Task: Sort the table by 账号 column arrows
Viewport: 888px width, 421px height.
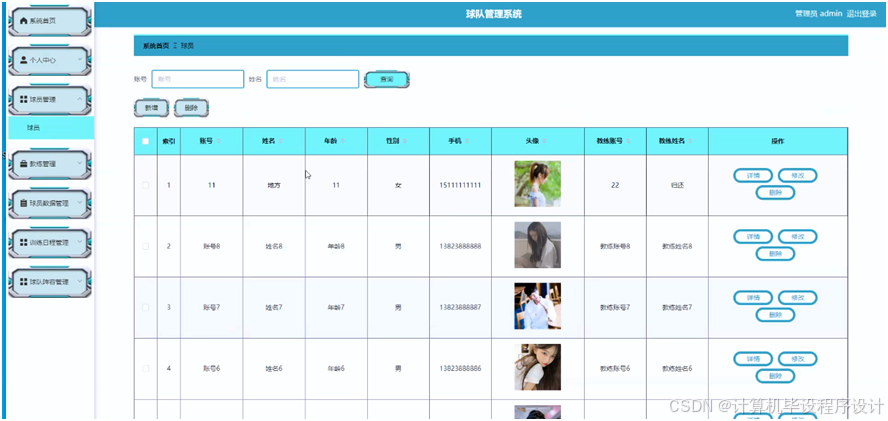Action: [x=218, y=141]
